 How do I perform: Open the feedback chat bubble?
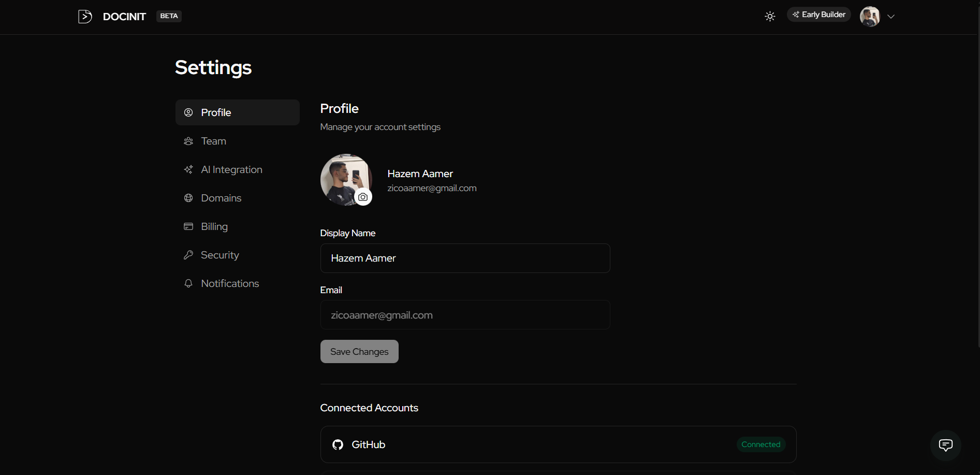946,445
